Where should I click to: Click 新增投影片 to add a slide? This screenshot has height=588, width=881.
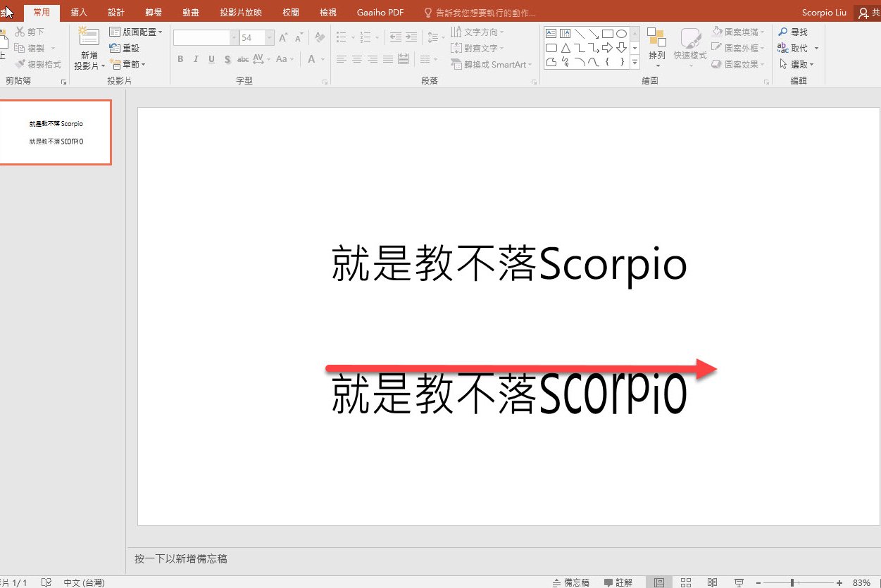coord(88,49)
